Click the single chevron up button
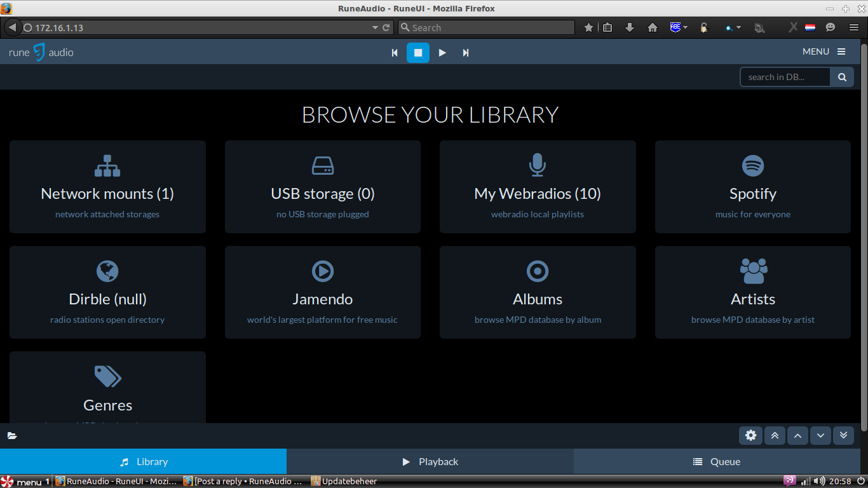Screen dimensions: 868x488 coord(797,435)
